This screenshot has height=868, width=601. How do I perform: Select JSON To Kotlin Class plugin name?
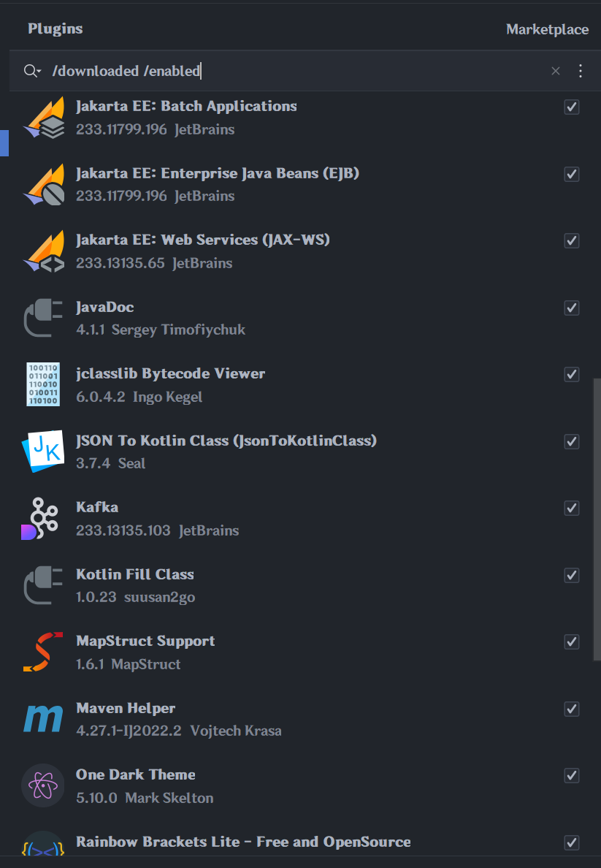[x=226, y=441]
